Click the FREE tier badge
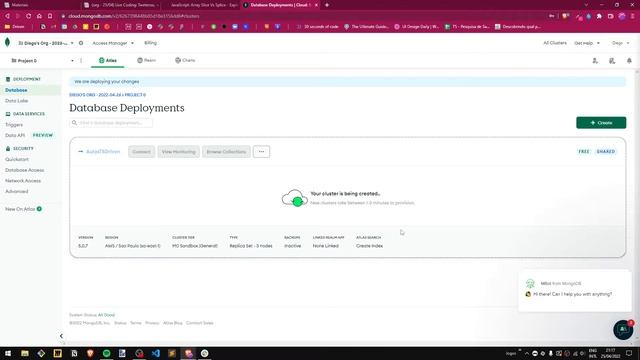Image resolution: width=640 pixels, height=360 pixels. click(584, 151)
